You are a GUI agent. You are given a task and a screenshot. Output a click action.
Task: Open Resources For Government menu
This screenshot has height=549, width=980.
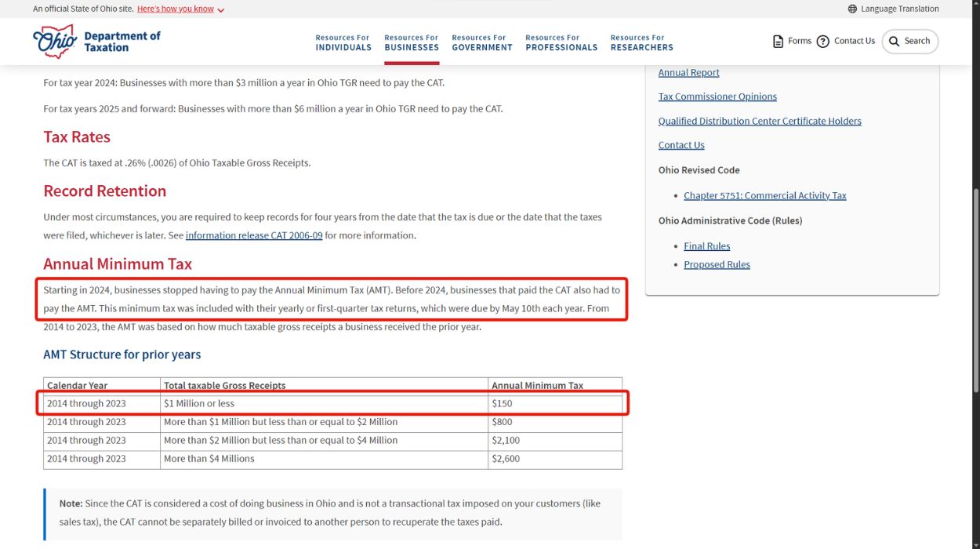pos(482,42)
